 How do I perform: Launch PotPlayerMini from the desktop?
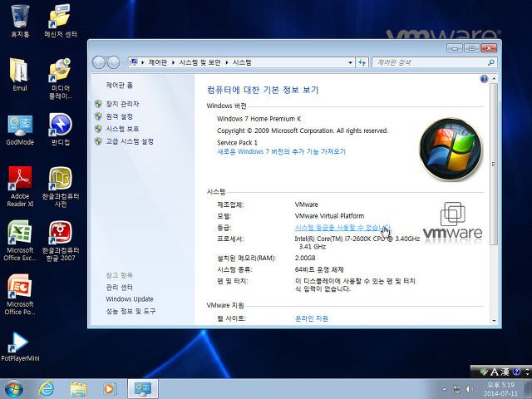tap(20, 347)
